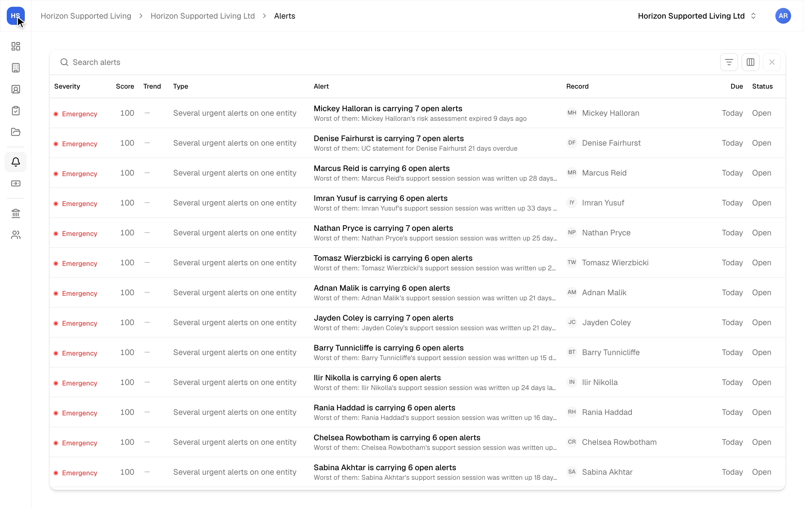
Task: Open the building icon in sidebar
Action: [x=16, y=67]
